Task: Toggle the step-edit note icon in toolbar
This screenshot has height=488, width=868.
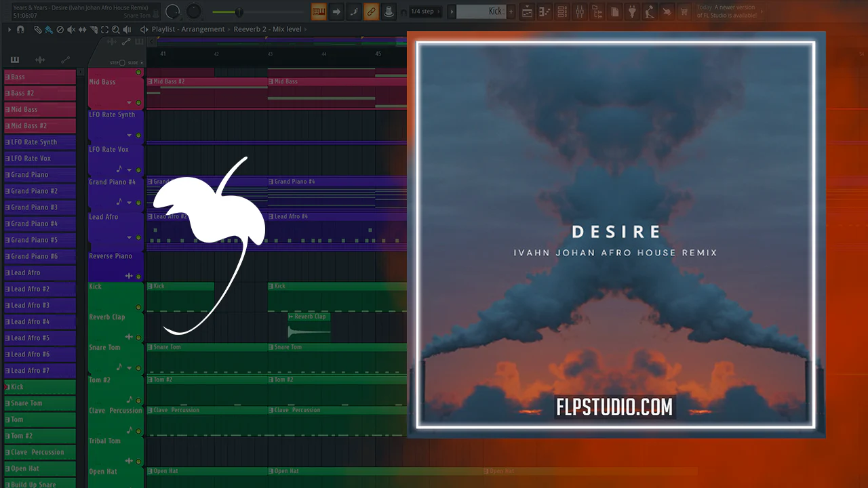Action: pyautogui.click(x=354, y=12)
